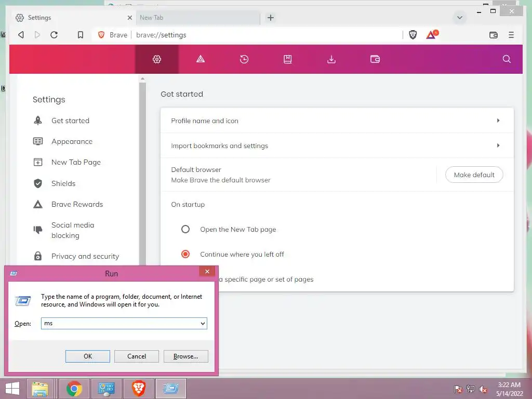Open History clock icon in pink toolbar
The image size is (532, 399).
[x=244, y=59]
